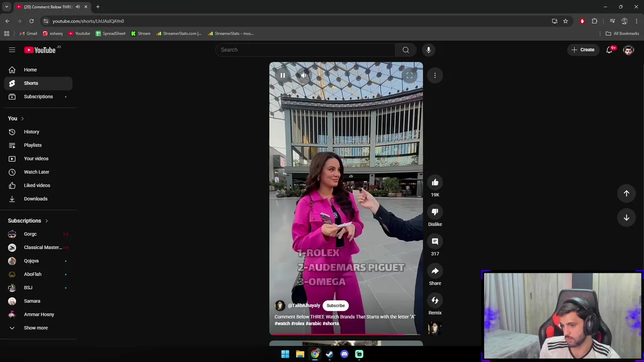The image size is (644, 362).
Task: Open a new browser tab
Action: [98, 7]
